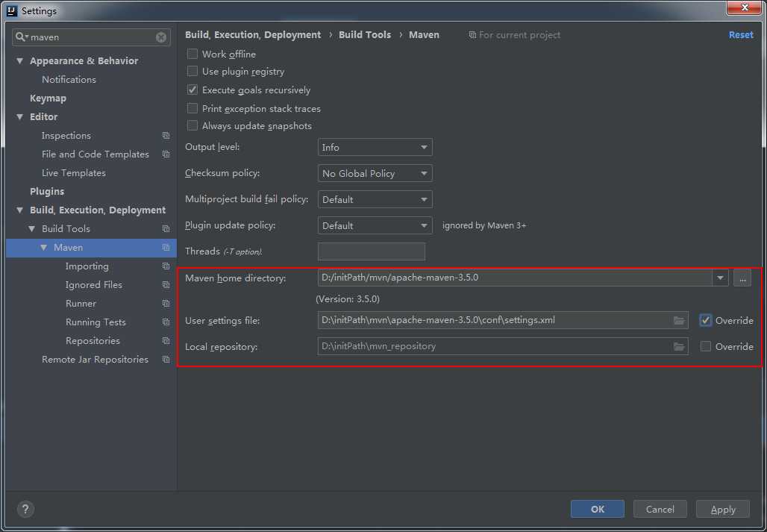Enable Print exception stack traces
The width and height of the screenshot is (767, 532).
192,108
